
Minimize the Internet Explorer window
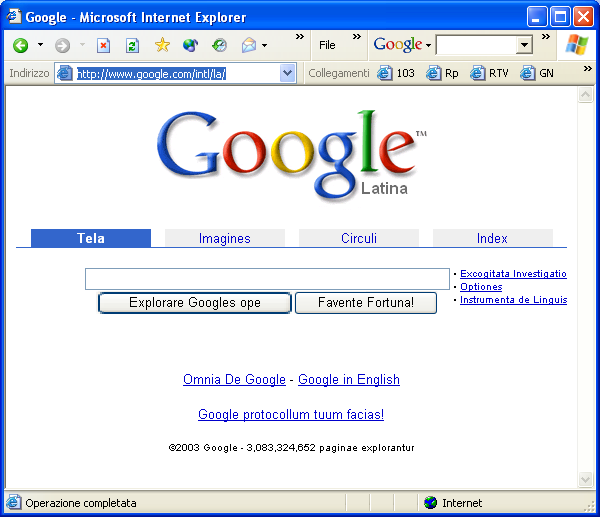[536, 16]
